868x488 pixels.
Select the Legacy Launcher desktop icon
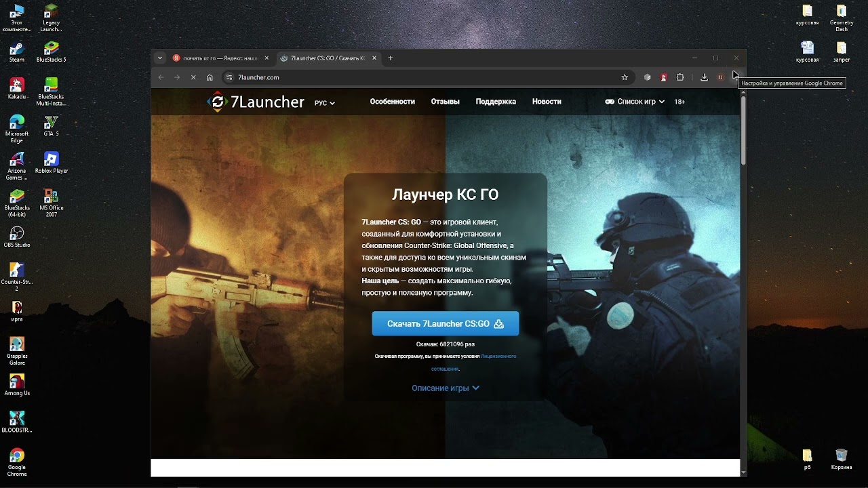click(52, 18)
